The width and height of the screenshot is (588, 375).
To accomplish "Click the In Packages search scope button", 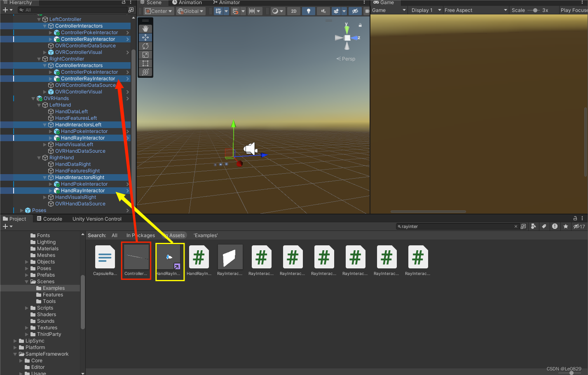I will 141,235.
